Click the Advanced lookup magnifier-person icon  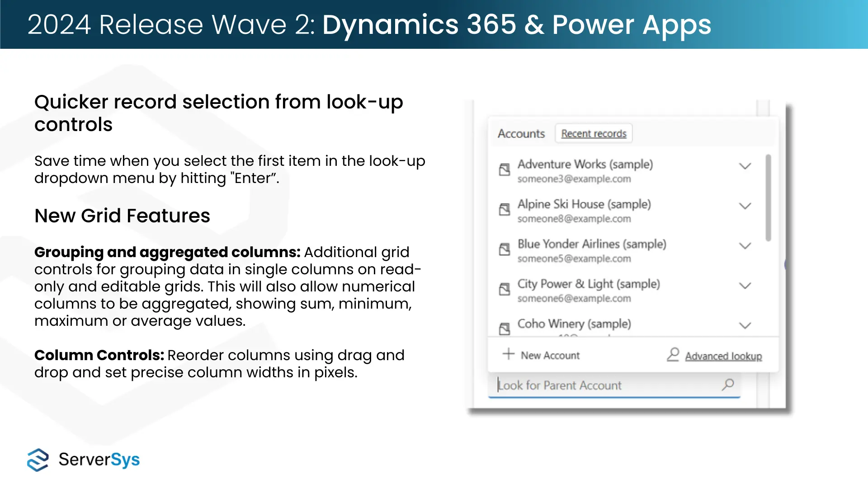(x=673, y=355)
